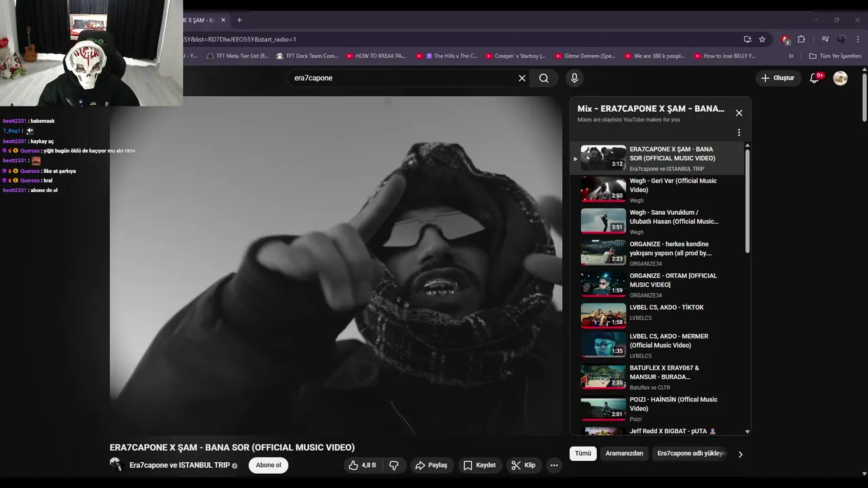This screenshot has width=868, height=488.
Task: Click the video title below player
Action: (232, 447)
